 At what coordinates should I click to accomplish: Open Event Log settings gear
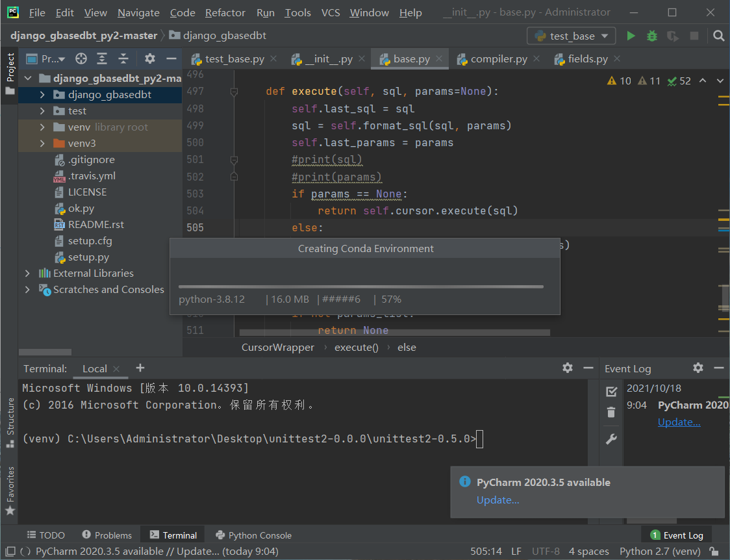[x=698, y=368]
